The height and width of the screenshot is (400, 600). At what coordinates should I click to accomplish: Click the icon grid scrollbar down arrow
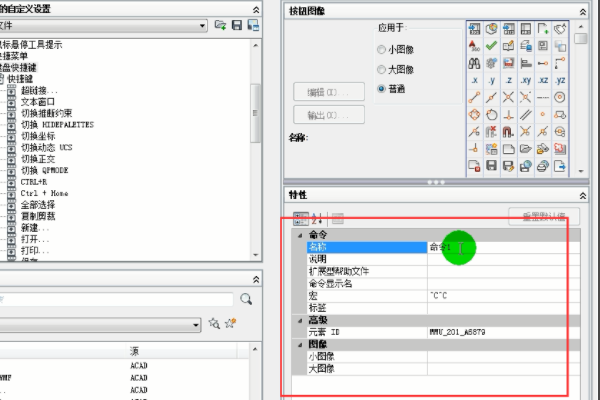581,171
